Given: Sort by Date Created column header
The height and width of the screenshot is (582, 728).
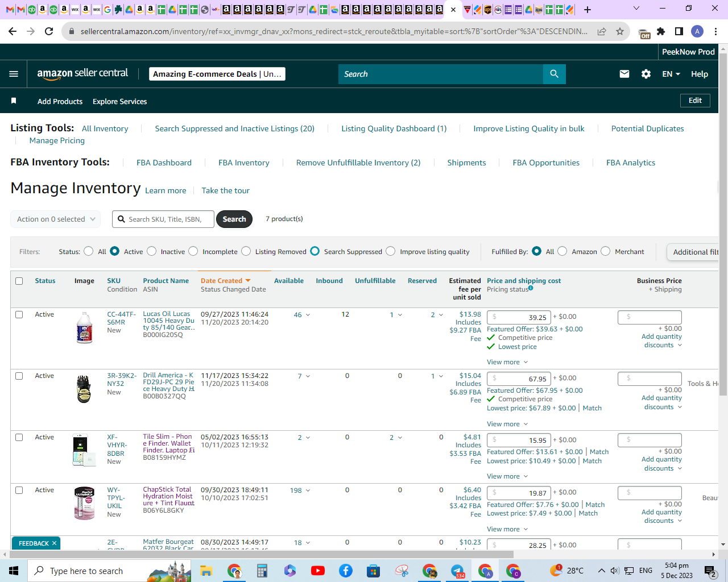Looking at the screenshot, I should click(x=225, y=281).
